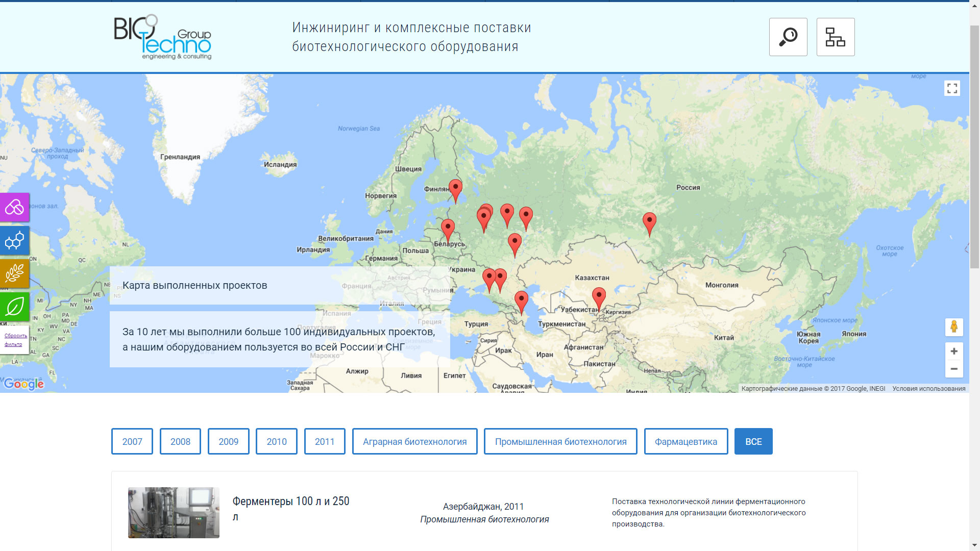Viewport: 980px width, 551px height.
Task: Filter projects by year 2009
Action: 228,441
